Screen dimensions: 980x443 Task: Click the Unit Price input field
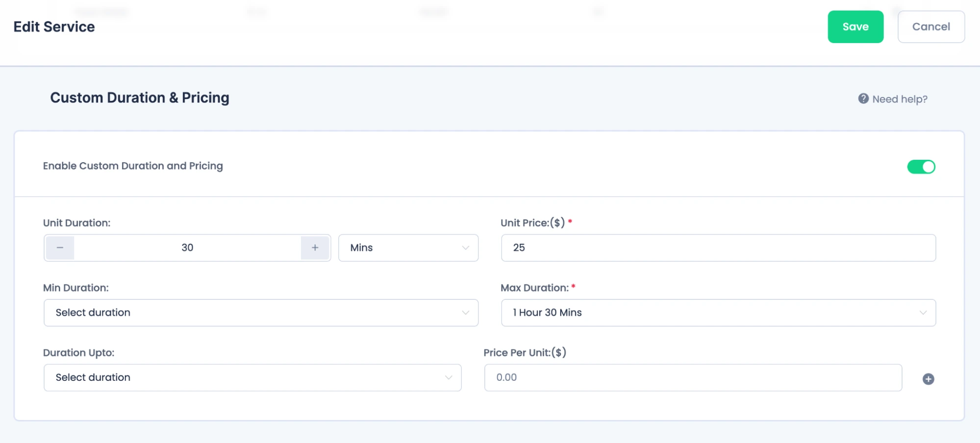pyautogui.click(x=718, y=248)
